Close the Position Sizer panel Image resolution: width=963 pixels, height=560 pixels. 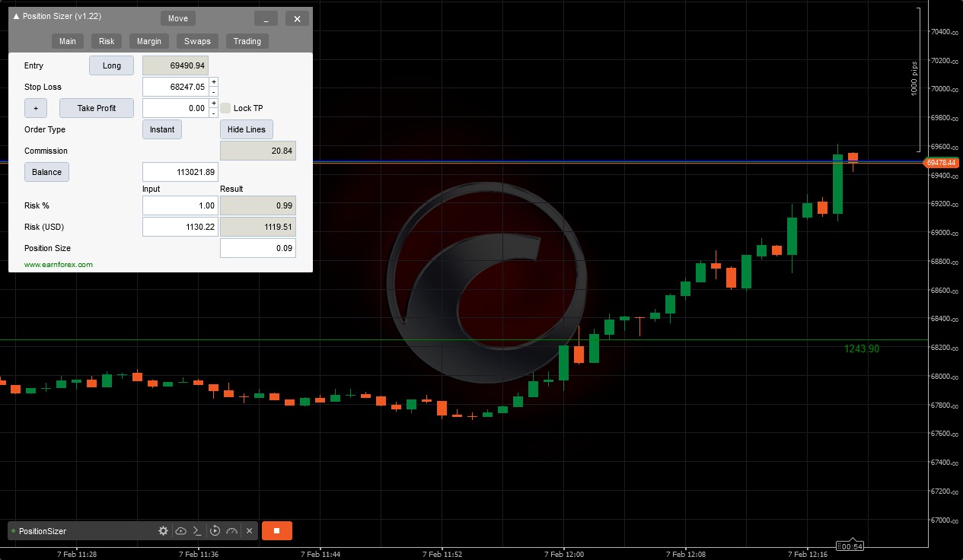click(297, 18)
